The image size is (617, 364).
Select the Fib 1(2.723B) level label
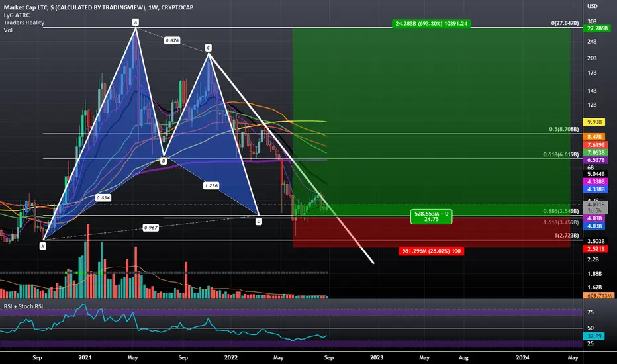click(567, 236)
